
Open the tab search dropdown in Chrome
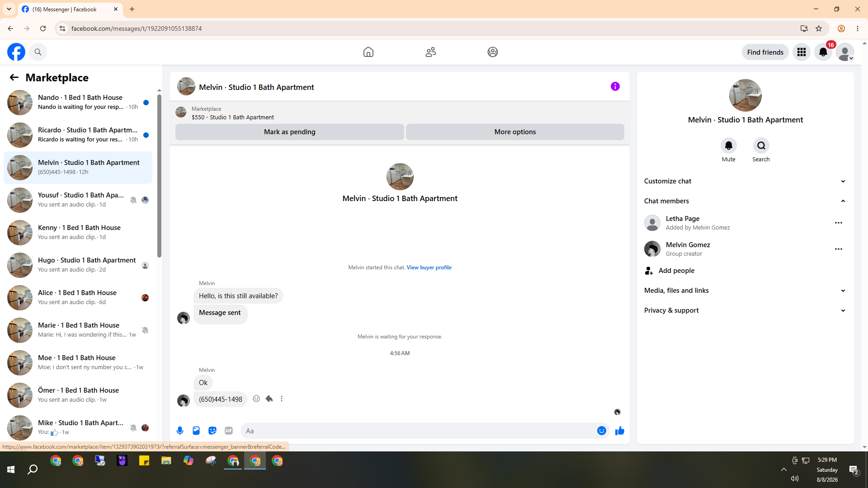click(9, 9)
